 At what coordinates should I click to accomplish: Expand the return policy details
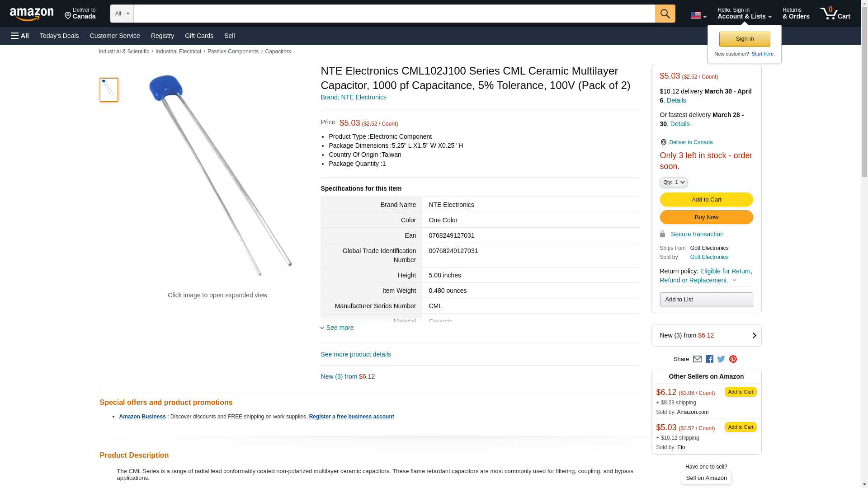pyautogui.click(x=734, y=280)
